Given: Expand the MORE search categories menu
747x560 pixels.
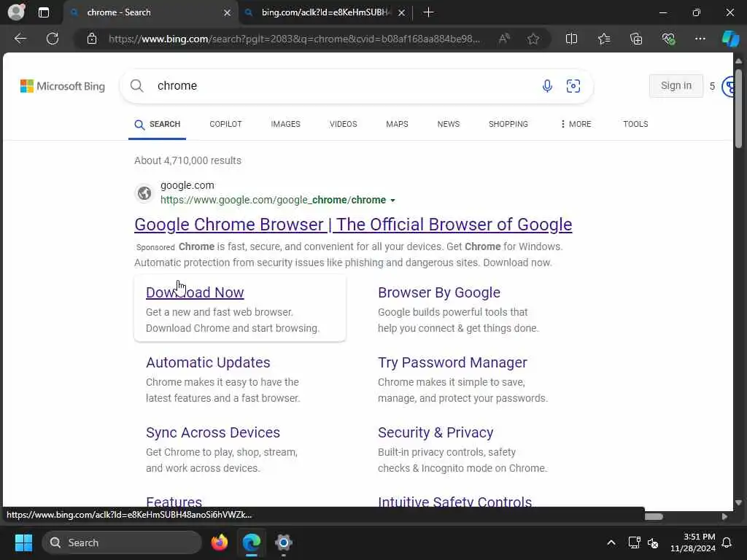Looking at the screenshot, I should click(576, 124).
